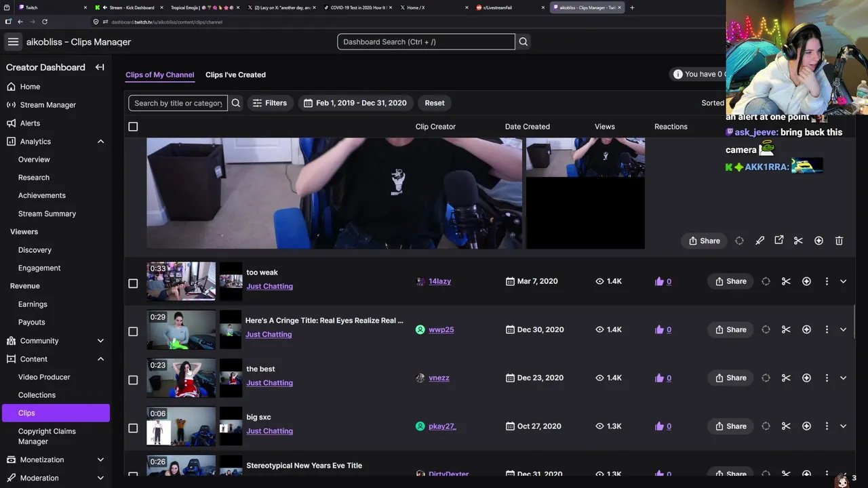The height and width of the screenshot is (488, 868).
Task: Switch to Clips I've Created tab
Action: click(x=235, y=75)
